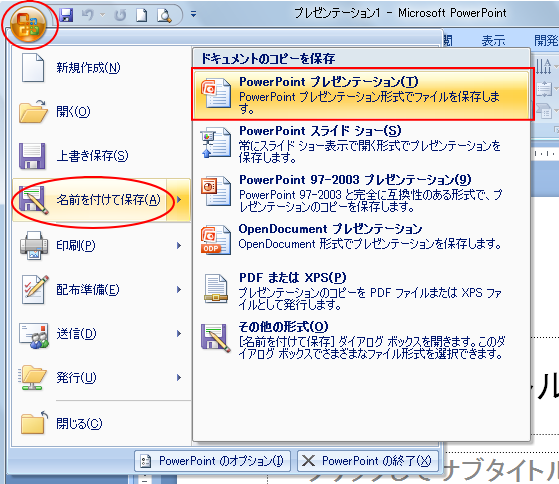Choose 上書き保存(S) in the menu

point(102,156)
